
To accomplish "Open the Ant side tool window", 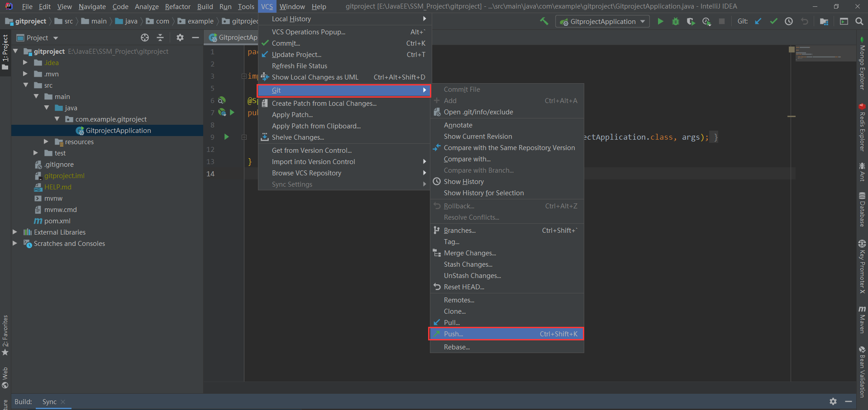I will (862, 172).
